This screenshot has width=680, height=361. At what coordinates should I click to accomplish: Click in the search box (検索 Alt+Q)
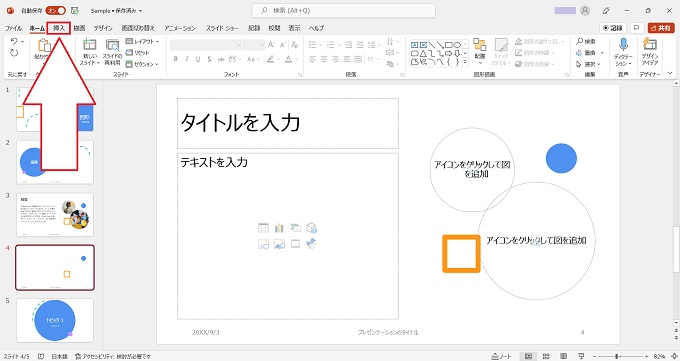point(343,10)
